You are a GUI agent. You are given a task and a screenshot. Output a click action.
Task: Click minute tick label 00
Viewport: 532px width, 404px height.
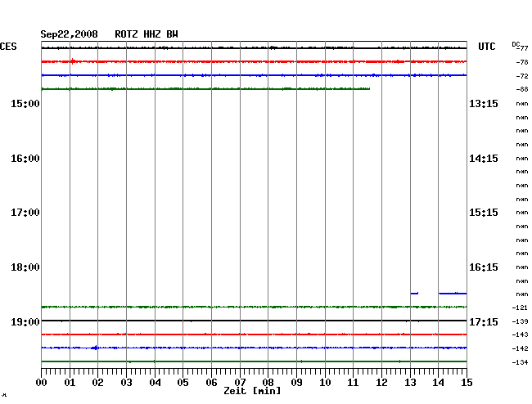42,383
